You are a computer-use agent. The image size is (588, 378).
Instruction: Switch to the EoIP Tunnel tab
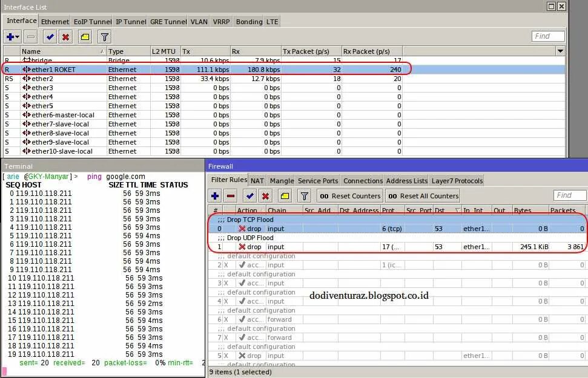click(x=92, y=22)
